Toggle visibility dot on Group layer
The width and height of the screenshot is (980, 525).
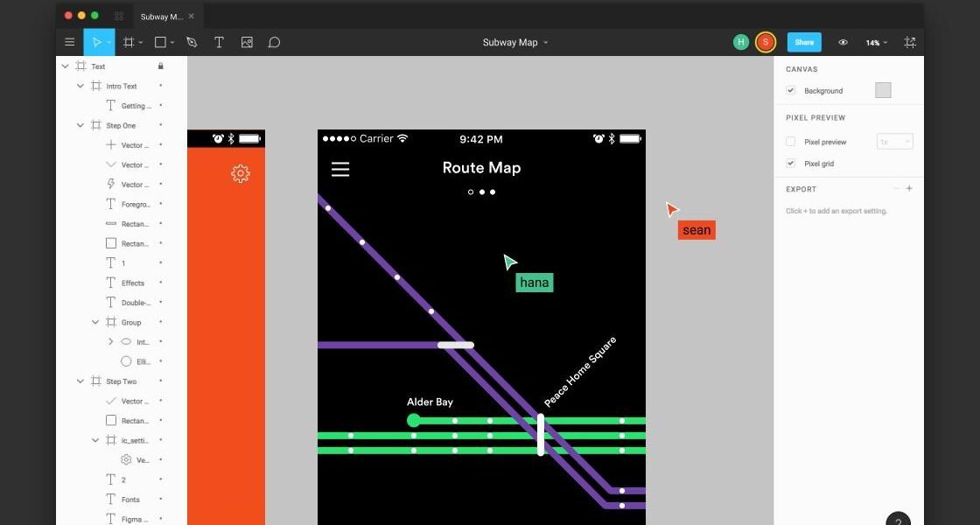click(161, 322)
